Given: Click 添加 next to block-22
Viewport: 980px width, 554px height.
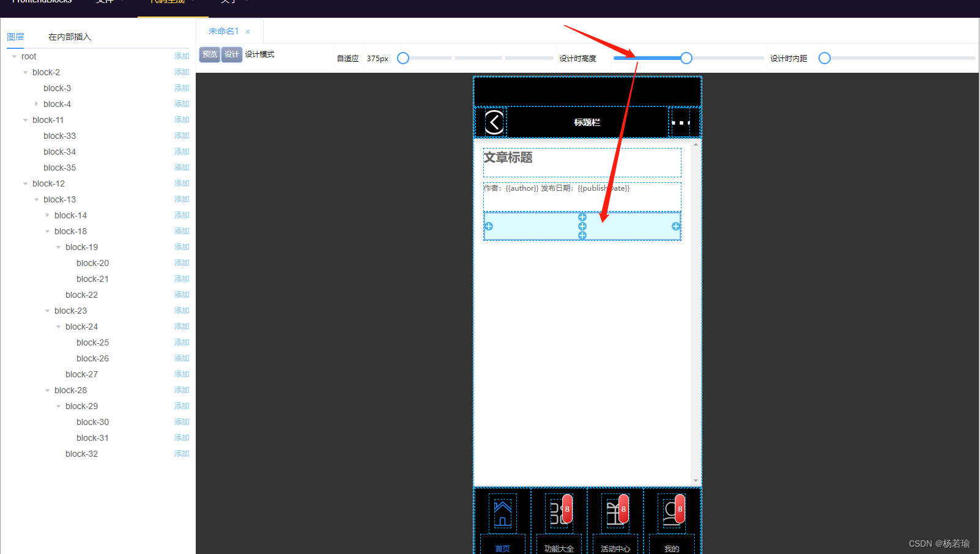Looking at the screenshot, I should 182,295.
